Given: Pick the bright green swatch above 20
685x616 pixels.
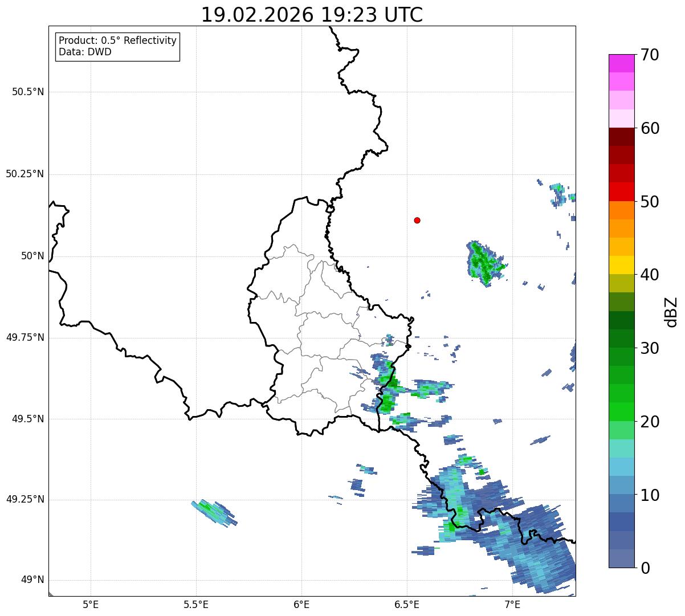Looking at the screenshot, I should [622, 412].
